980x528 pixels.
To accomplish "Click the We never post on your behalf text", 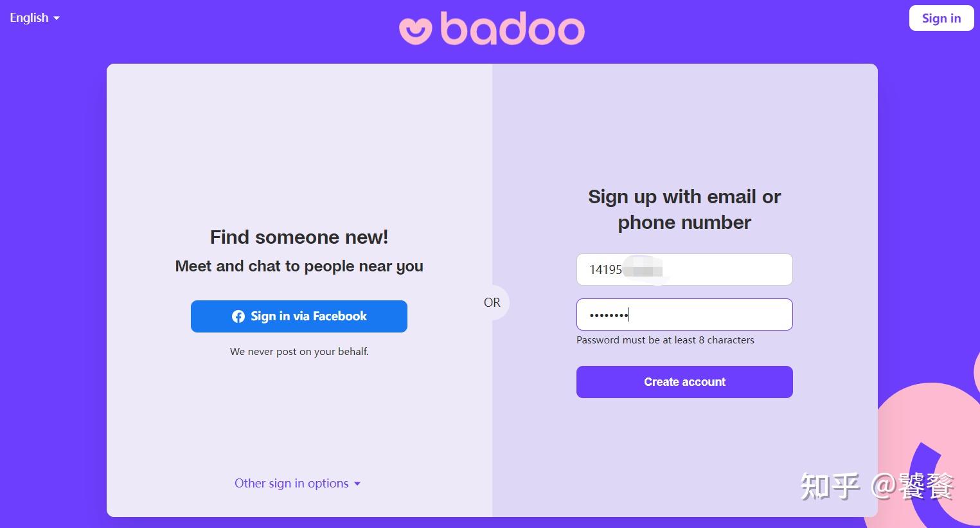I will pos(299,351).
